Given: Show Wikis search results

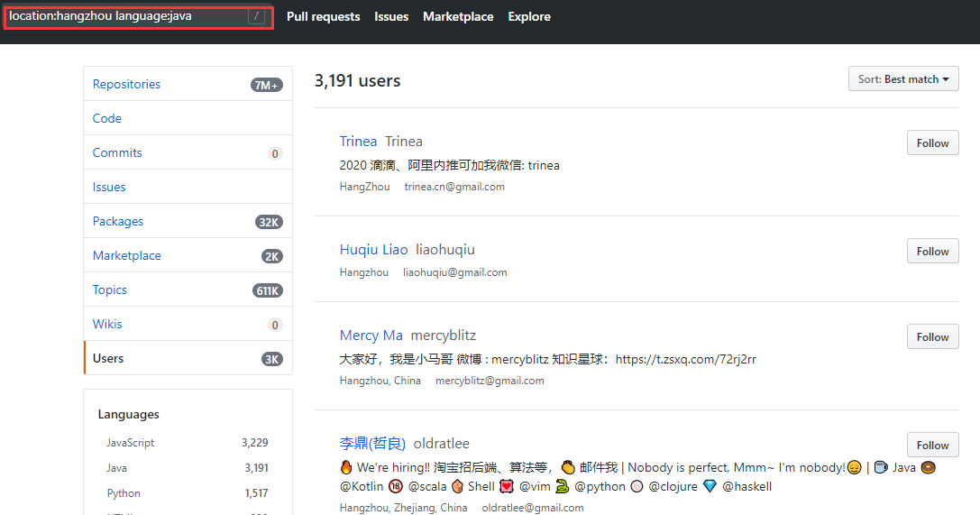Looking at the screenshot, I should [x=188, y=325].
